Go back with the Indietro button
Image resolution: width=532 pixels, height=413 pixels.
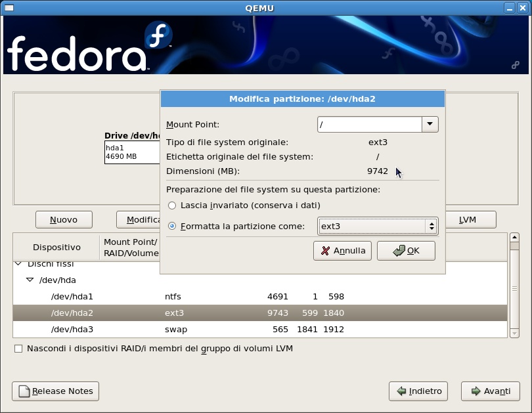point(418,391)
